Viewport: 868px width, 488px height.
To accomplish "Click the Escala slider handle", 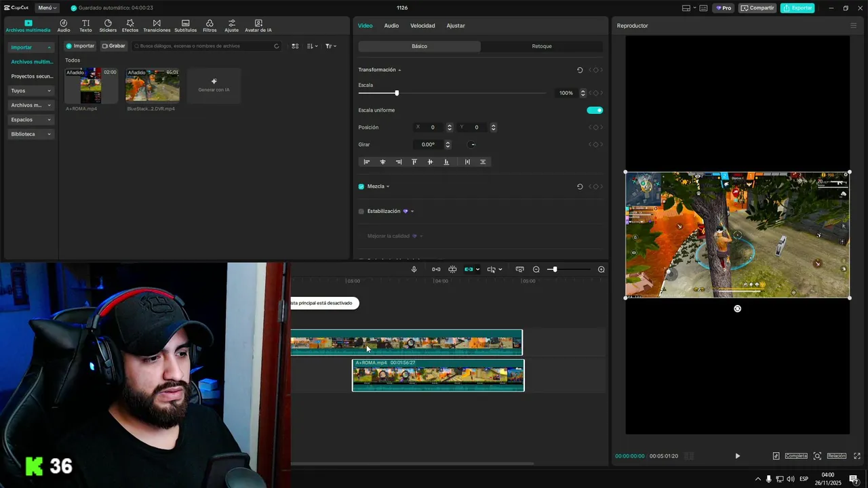I will coord(397,93).
